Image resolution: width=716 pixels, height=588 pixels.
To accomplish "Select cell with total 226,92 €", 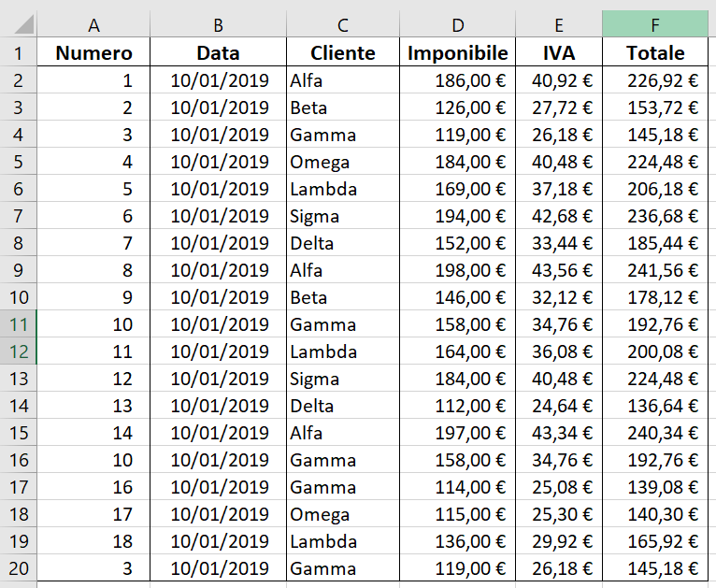I will 655,80.
